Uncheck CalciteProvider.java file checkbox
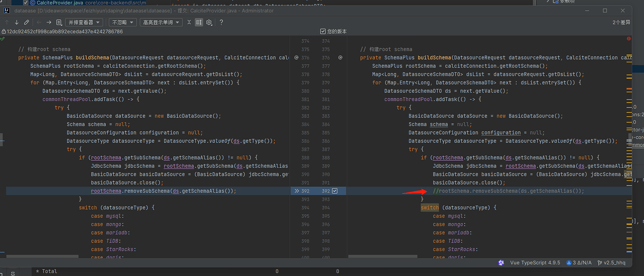 (x=26, y=3)
